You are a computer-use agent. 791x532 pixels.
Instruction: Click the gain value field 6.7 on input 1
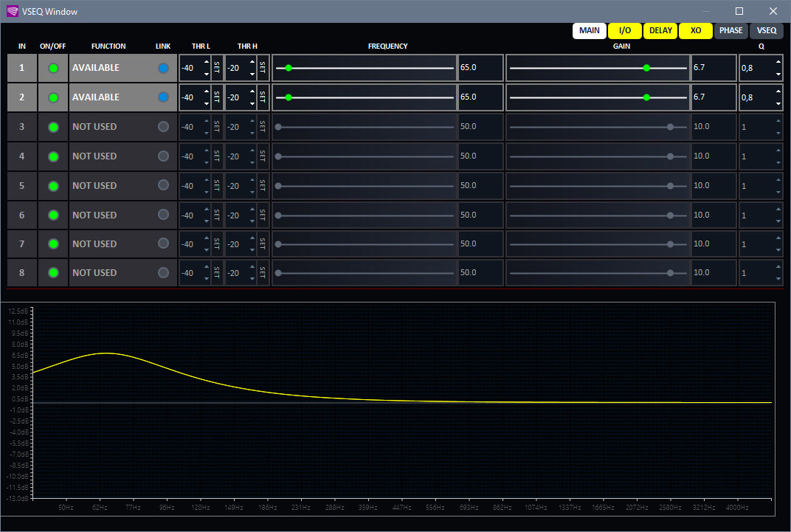click(714, 68)
